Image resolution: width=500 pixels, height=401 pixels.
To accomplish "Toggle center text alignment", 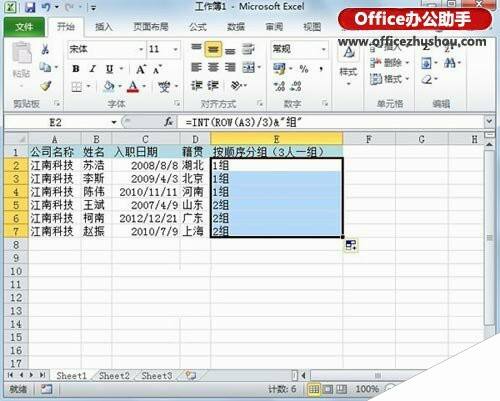I will coord(213,68).
